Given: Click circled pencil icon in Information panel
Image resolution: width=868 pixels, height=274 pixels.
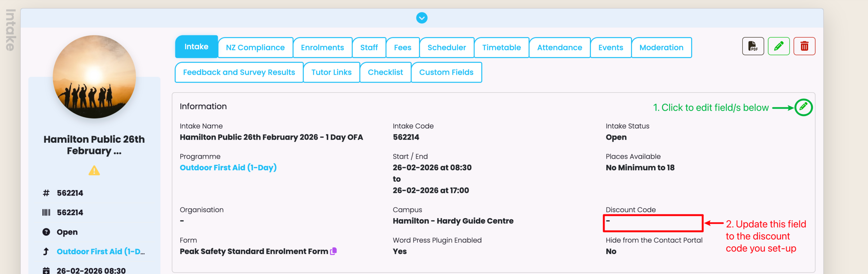Looking at the screenshot, I should [803, 107].
